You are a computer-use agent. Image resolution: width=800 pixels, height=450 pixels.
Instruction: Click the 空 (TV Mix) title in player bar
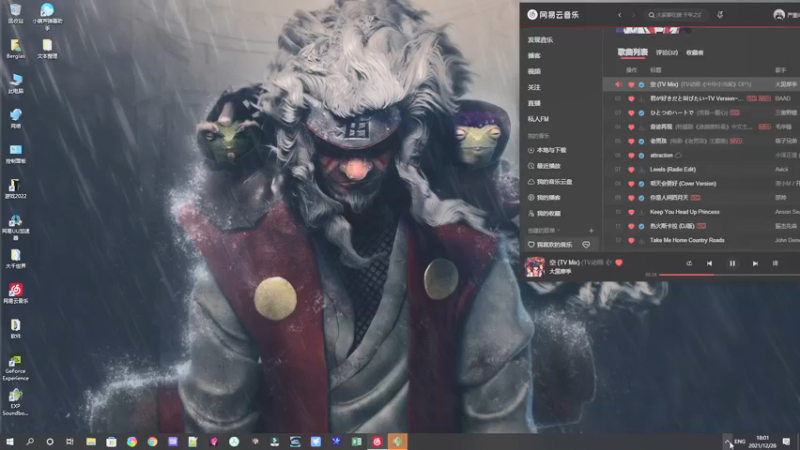tap(564, 262)
